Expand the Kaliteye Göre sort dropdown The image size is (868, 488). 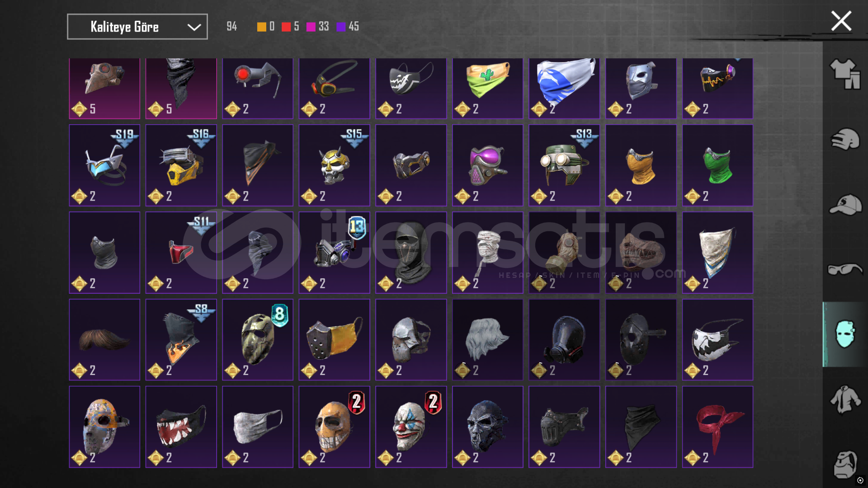point(137,27)
